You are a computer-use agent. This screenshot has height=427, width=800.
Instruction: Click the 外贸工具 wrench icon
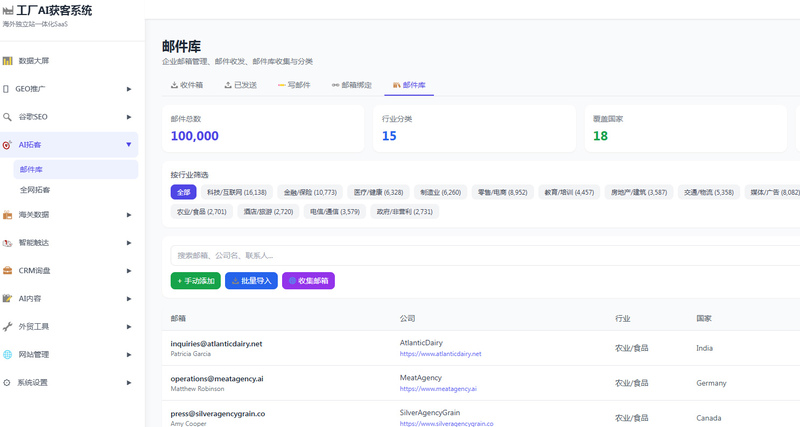tap(7, 326)
